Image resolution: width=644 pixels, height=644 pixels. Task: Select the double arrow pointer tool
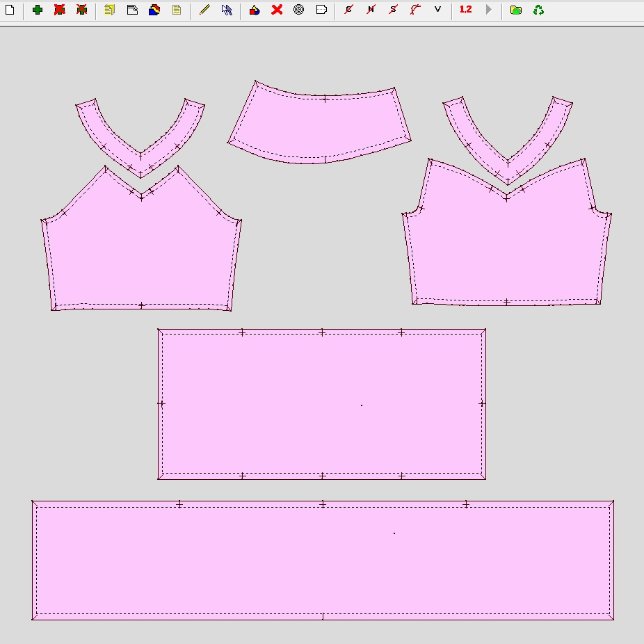(x=227, y=10)
